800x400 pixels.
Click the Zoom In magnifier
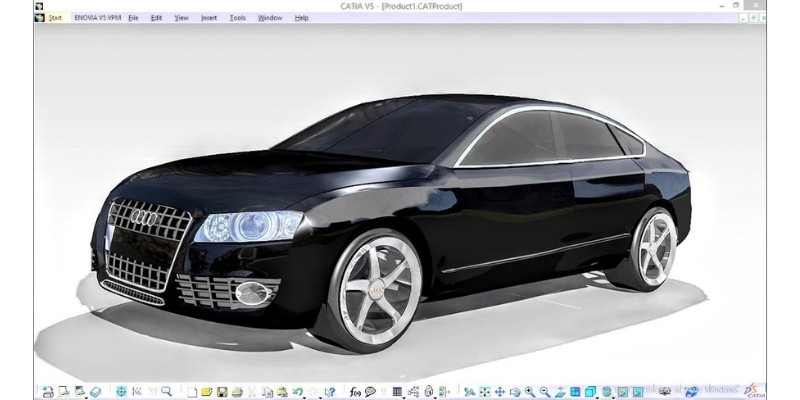[x=530, y=392]
